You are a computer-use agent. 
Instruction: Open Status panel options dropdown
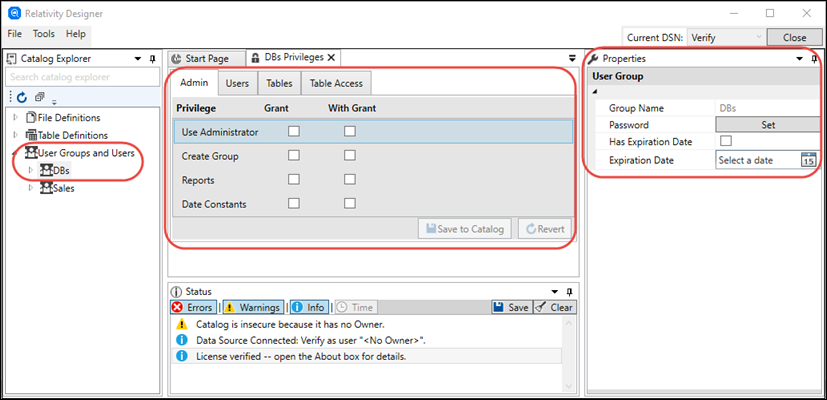pyautogui.click(x=555, y=292)
